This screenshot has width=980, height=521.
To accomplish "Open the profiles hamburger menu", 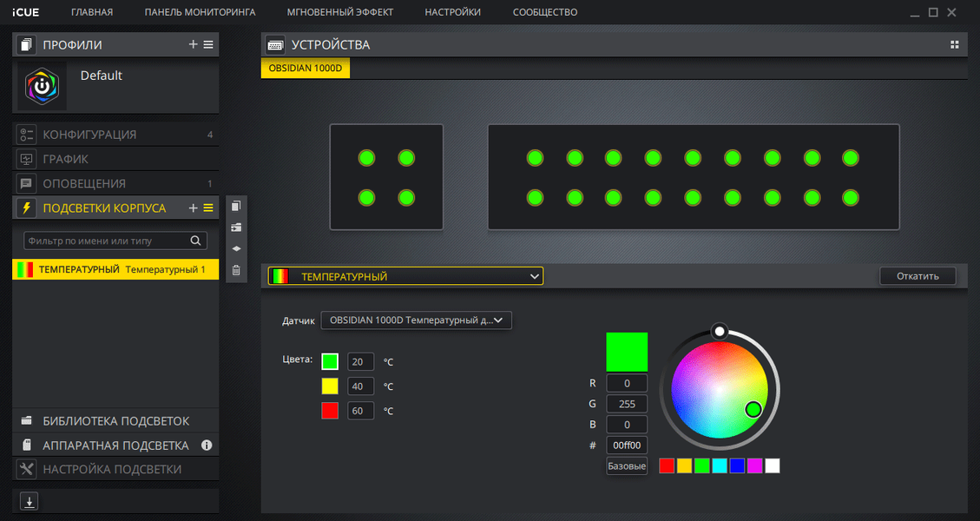I will coord(208,44).
